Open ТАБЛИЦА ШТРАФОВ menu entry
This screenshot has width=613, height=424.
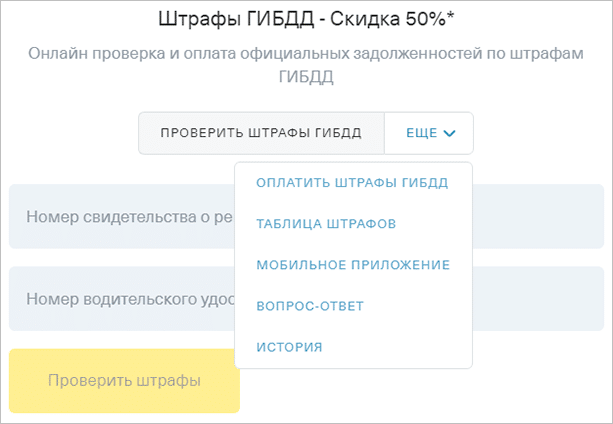pos(326,224)
